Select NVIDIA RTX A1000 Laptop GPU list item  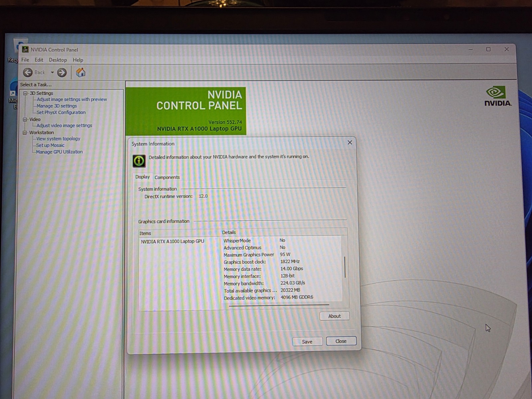point(172,241)
